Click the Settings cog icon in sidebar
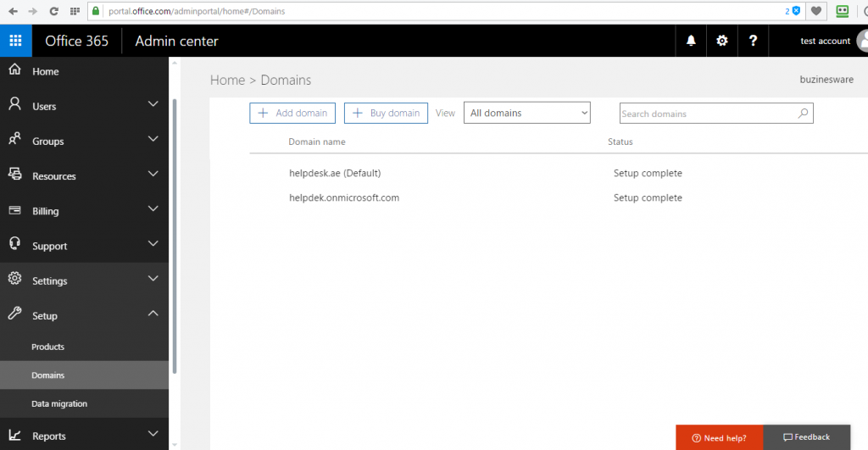Image resolution: width=868 pixels, height=450 pixels. coord(15,279)
